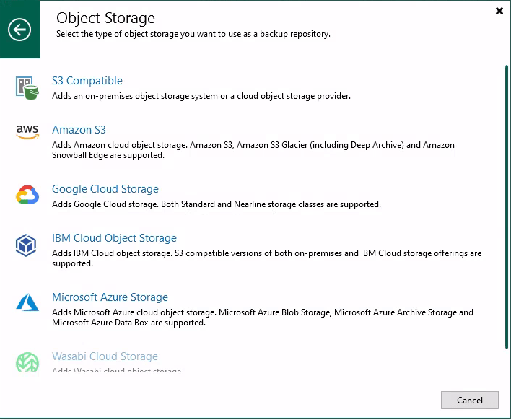Choose Wasabi Cloud Storage link
Image resolution: width=511 pixels, height=420 pixels.
(105, 356)
